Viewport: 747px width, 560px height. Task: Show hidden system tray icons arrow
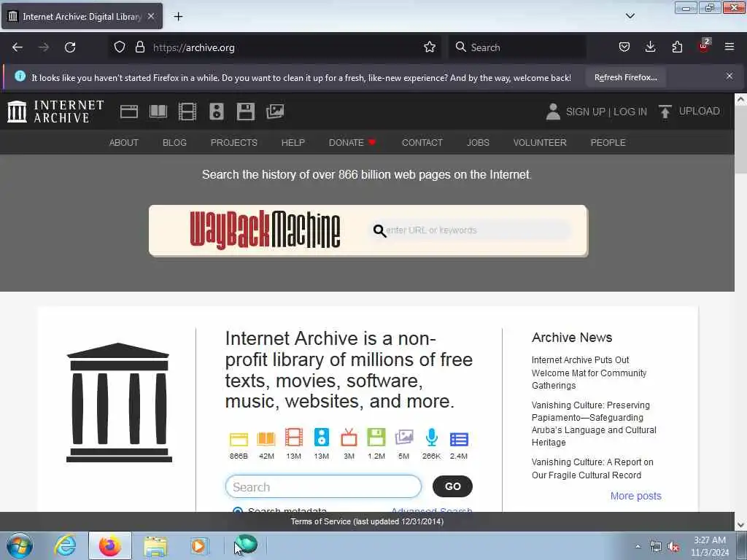click(638, 546)
